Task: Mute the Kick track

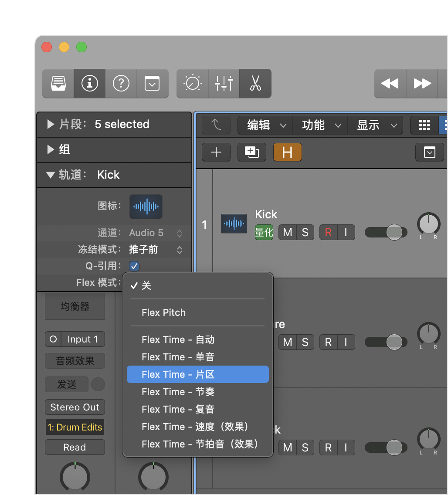Action: (x=288, y=232)
